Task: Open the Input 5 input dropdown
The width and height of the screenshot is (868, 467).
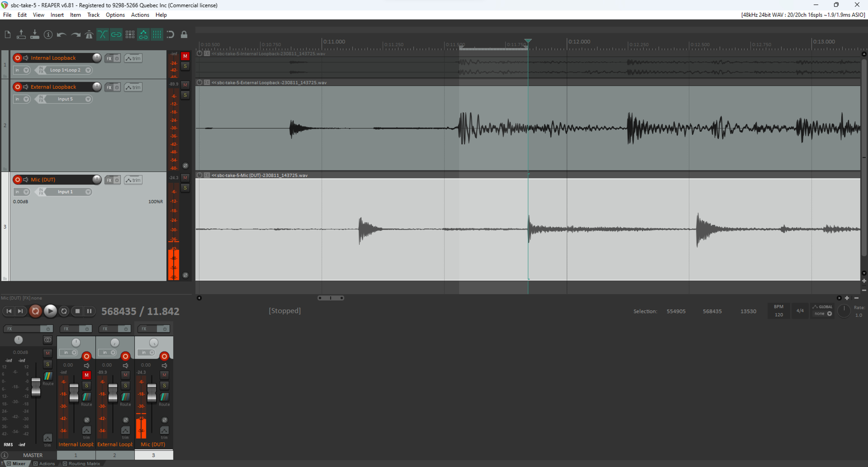Action: coord(88,99)
